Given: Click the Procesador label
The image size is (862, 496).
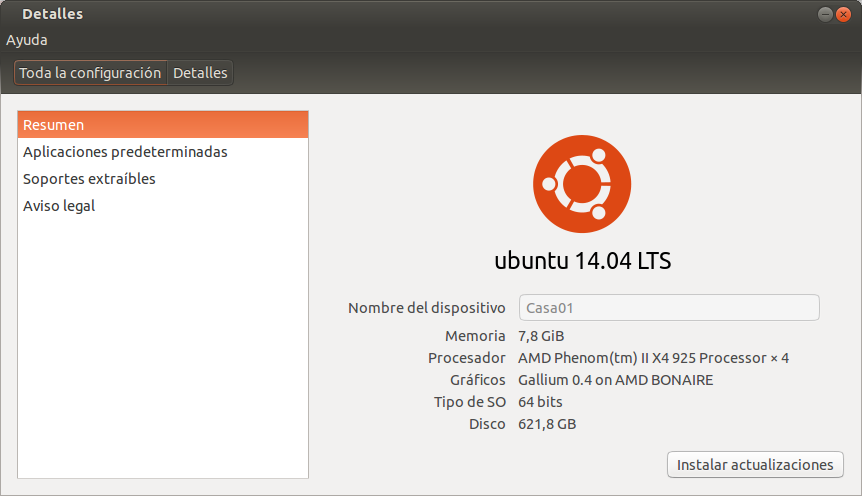Looking at the screenshot, I should [x=467, y=358].
